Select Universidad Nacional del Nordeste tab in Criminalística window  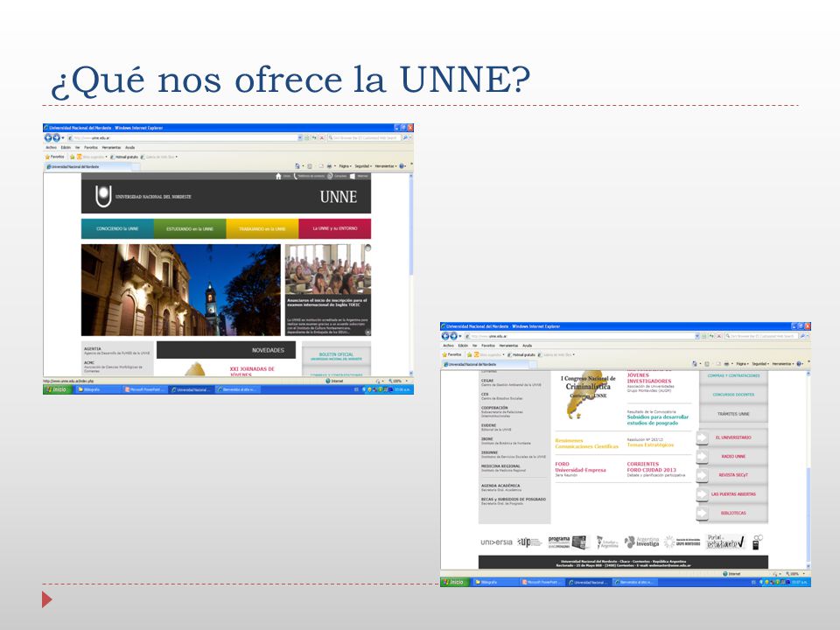click(x=486, y=364)
